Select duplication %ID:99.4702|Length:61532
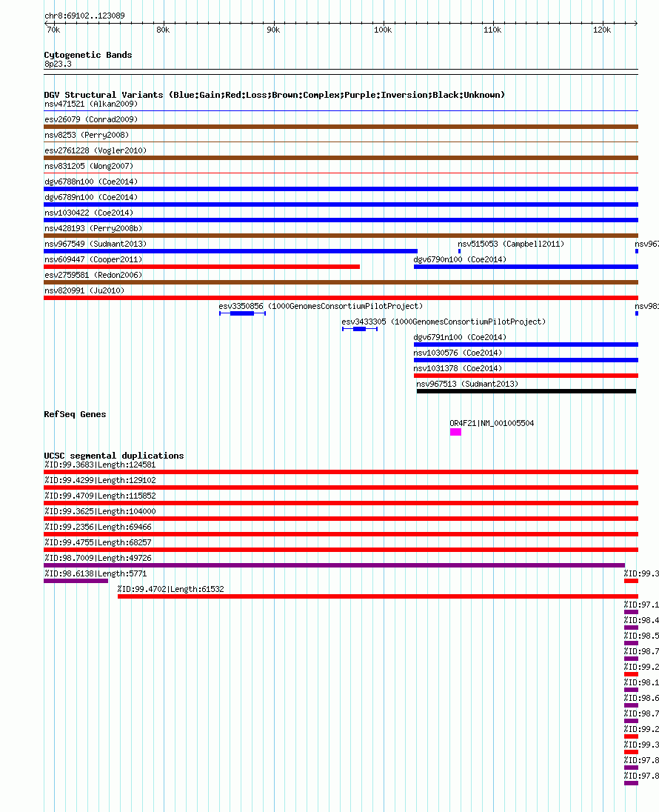Image resolution: width=659 pixels, height=812 pixels. pyautogui.click(x=171, y=589)
